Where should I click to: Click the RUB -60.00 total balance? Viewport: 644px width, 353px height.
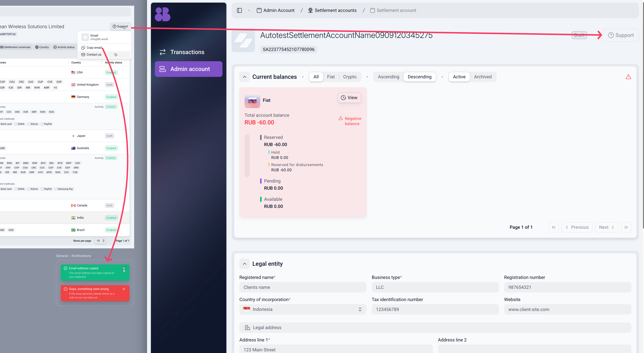pyautogui.click(x=259, y=122)
